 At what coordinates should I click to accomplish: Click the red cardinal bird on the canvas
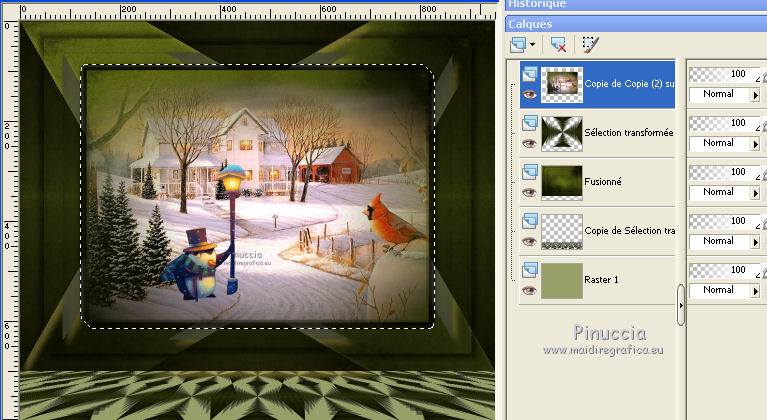393,220
